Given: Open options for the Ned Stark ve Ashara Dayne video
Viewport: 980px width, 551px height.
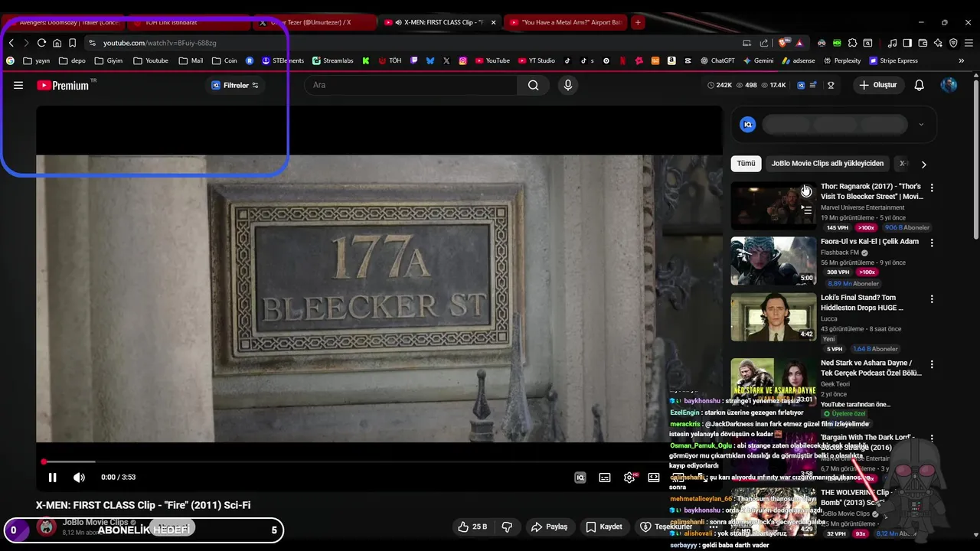Looking at the screenshot, I should (932, 364).
